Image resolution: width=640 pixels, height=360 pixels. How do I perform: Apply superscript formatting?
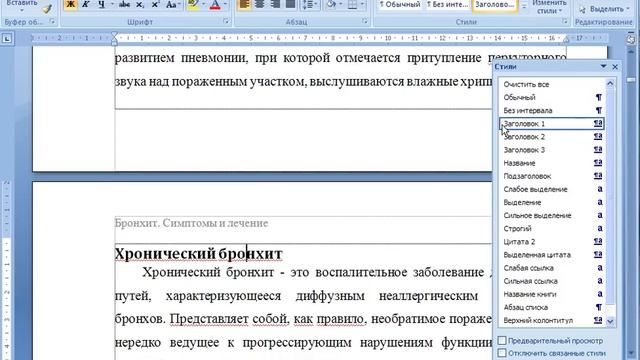(x=155, y=4)
